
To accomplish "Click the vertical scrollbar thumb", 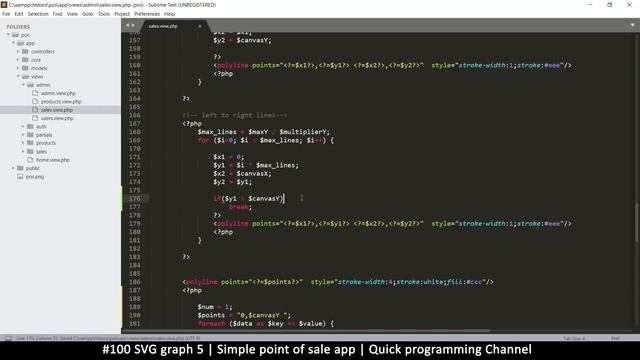I will (x=637, y=222).
